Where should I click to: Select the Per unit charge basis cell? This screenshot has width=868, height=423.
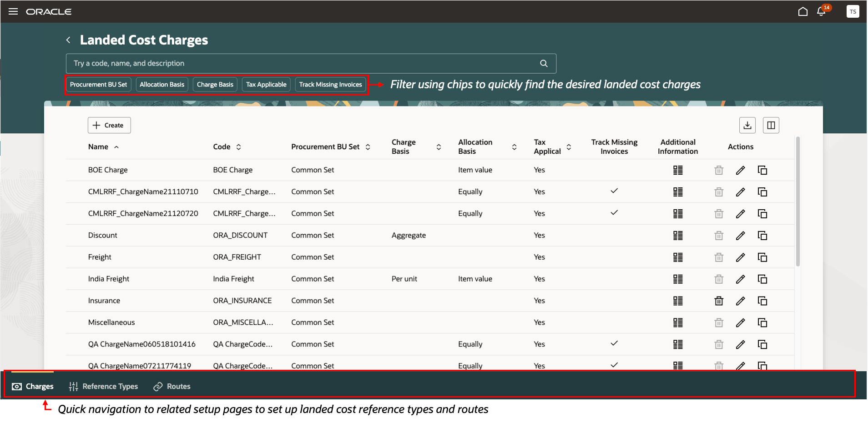(404, 279)
